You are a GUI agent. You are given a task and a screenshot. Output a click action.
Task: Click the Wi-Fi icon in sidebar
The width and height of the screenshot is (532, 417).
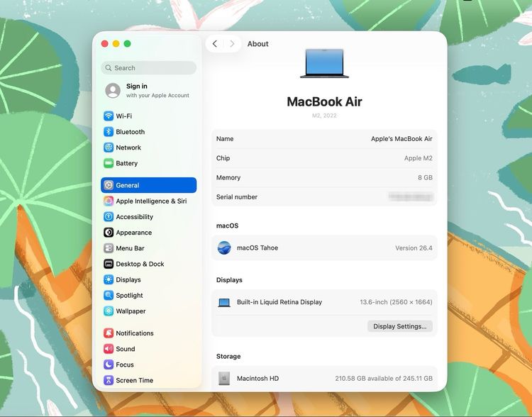tap(109, 116)
